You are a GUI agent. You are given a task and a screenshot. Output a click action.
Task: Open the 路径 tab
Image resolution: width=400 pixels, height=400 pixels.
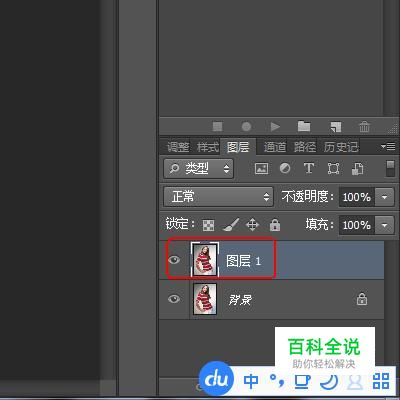[305, 147]
